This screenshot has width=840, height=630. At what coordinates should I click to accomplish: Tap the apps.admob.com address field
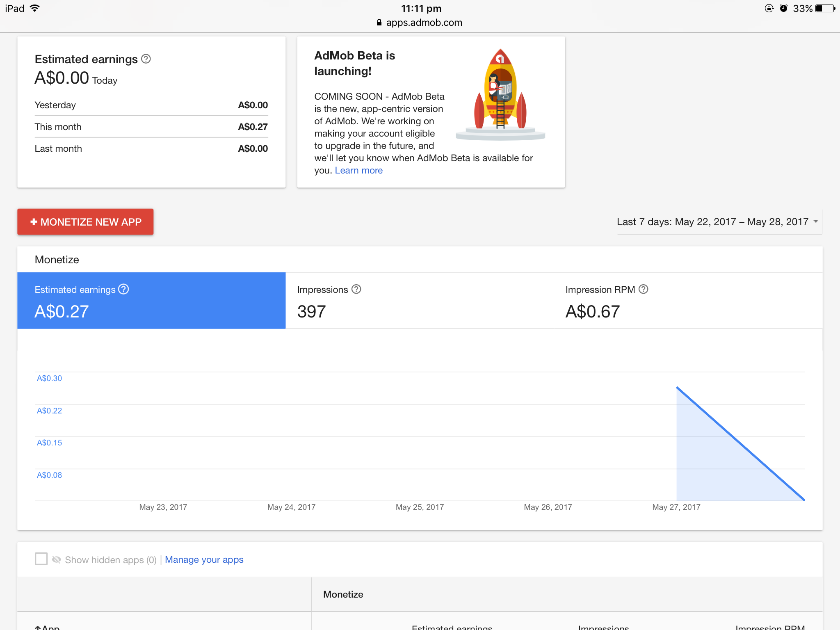424,23
